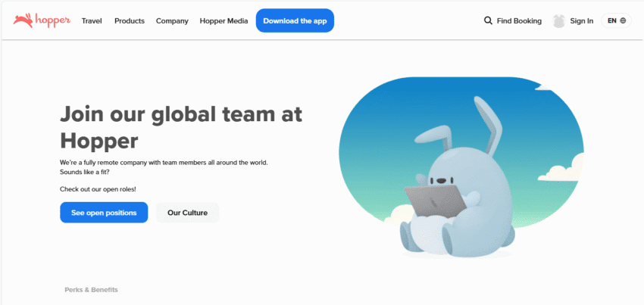Click the user avatar icon
The image size is (644, 305).
point(559,21)
